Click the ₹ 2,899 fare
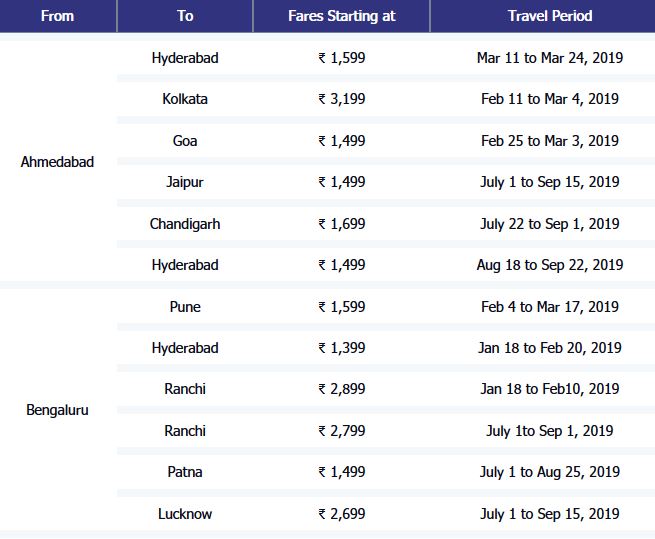The height and width of the screenshot is (539, 655). point(341,389)
